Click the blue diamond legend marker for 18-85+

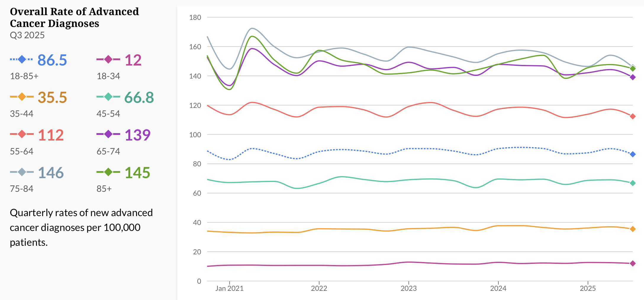click(x=22, y=59)
